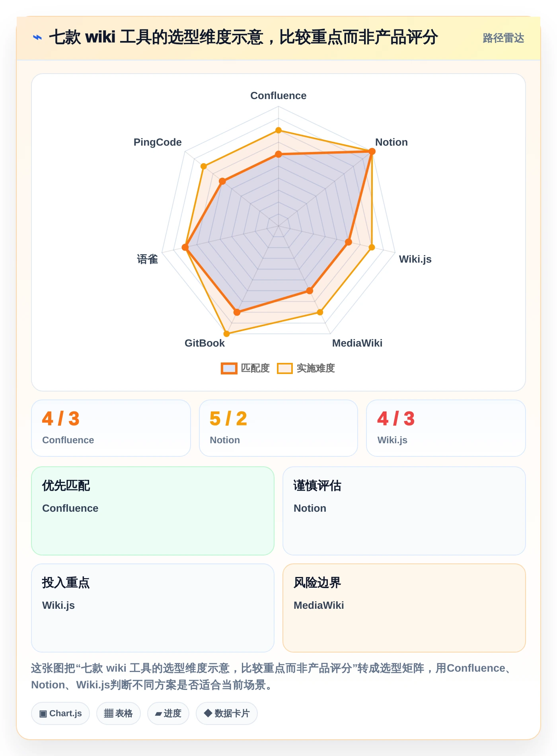This screenshot has height=756, width=557.
Task: Click the PingCode axis label on radar
Action: point(158,142)
